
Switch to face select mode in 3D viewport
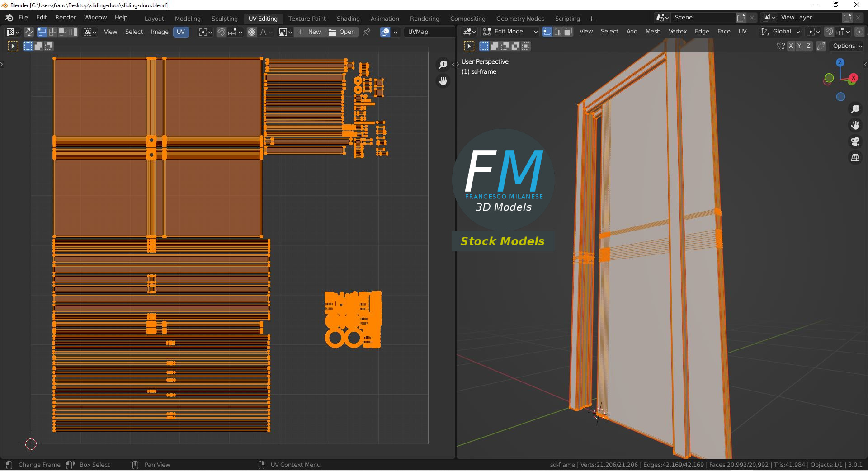coord(568,32)
